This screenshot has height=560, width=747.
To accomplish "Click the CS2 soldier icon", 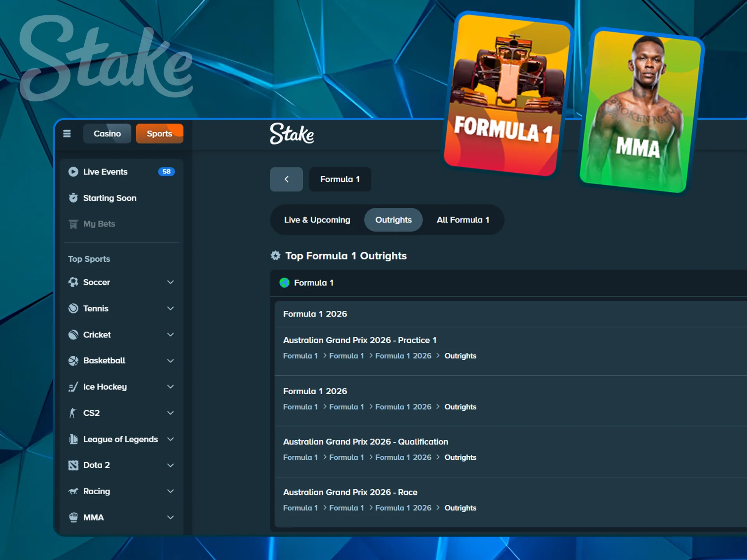I will click(x=72, y=413).
